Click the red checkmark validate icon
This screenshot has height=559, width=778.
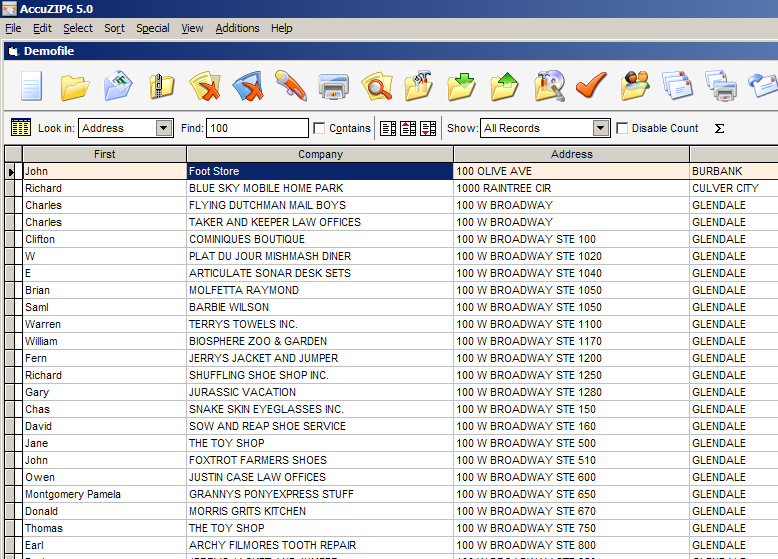591,85
